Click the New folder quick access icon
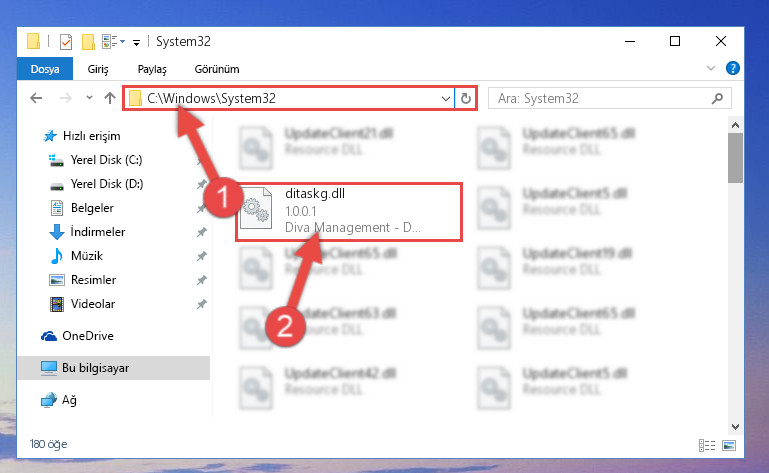769x473 pixels. click(88, 42)
